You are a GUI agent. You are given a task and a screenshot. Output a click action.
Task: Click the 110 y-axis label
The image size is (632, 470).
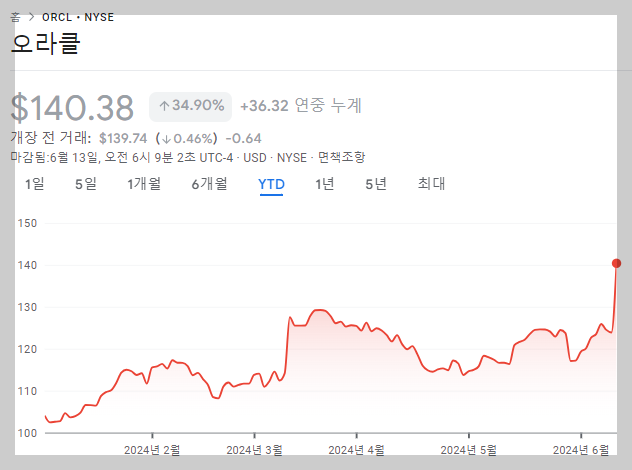click(x=27, y=391)
